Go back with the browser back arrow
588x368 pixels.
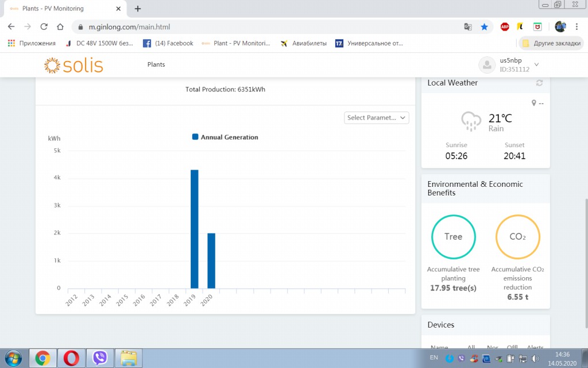[x=11, y=26]
